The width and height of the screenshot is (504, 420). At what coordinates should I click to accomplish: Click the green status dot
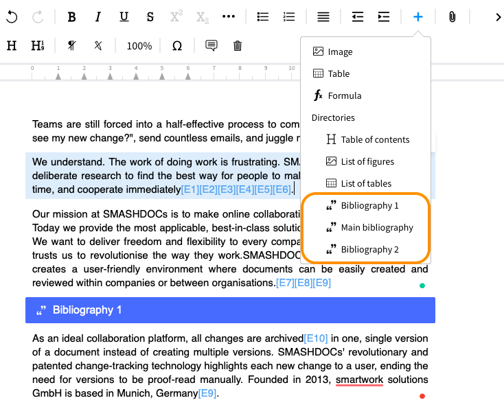pos(422,285)
